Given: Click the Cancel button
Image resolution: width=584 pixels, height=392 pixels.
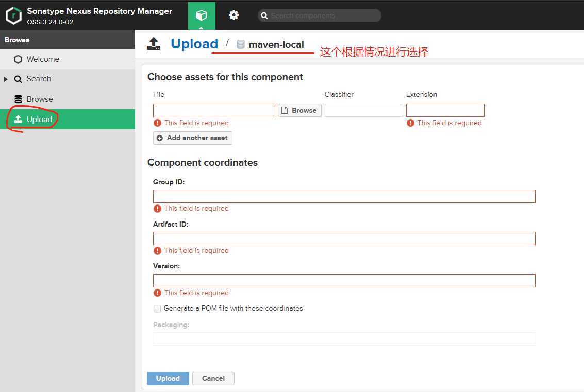Looking at the screenshot, I should pyautogui.click(x=213, y=379).
